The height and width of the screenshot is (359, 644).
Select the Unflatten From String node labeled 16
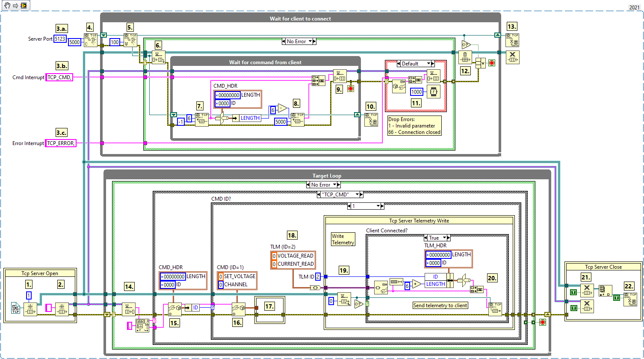(239, 309)
